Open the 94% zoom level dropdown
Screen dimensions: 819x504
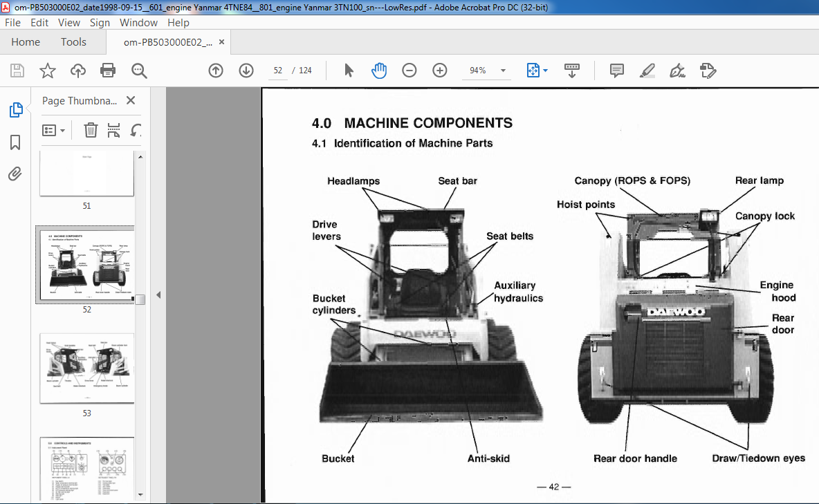503,71
